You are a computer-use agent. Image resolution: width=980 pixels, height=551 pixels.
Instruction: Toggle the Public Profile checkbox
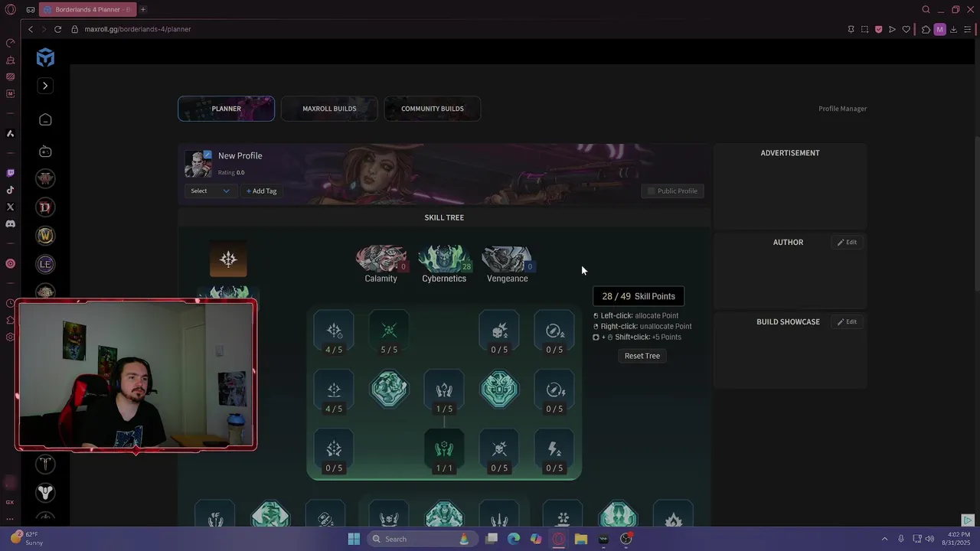pos(652,191)
